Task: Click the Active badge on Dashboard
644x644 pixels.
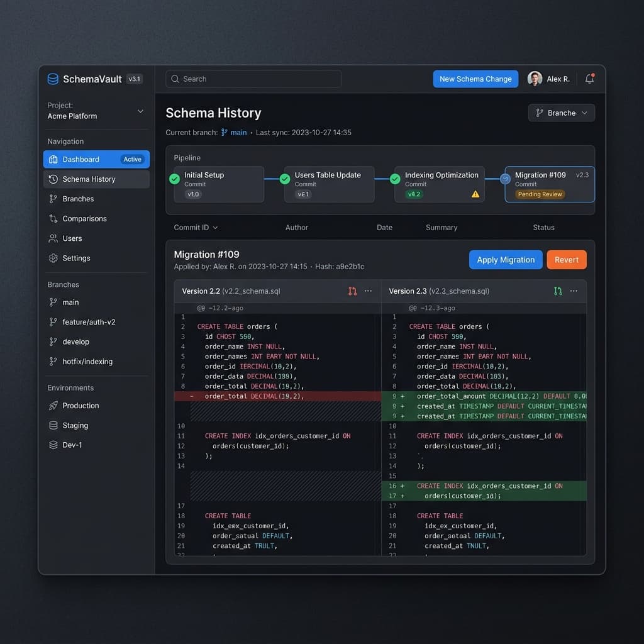Action: 132,159
